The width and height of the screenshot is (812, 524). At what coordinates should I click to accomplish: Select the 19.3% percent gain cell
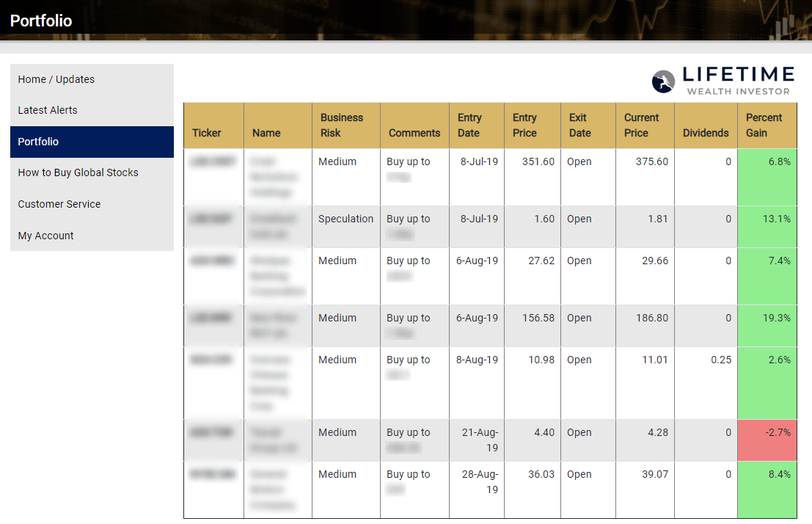767,326
